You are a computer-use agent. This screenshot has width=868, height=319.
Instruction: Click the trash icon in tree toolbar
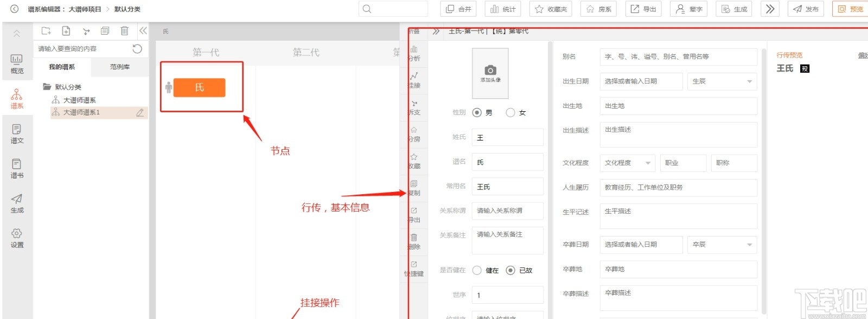coord(124,31)
